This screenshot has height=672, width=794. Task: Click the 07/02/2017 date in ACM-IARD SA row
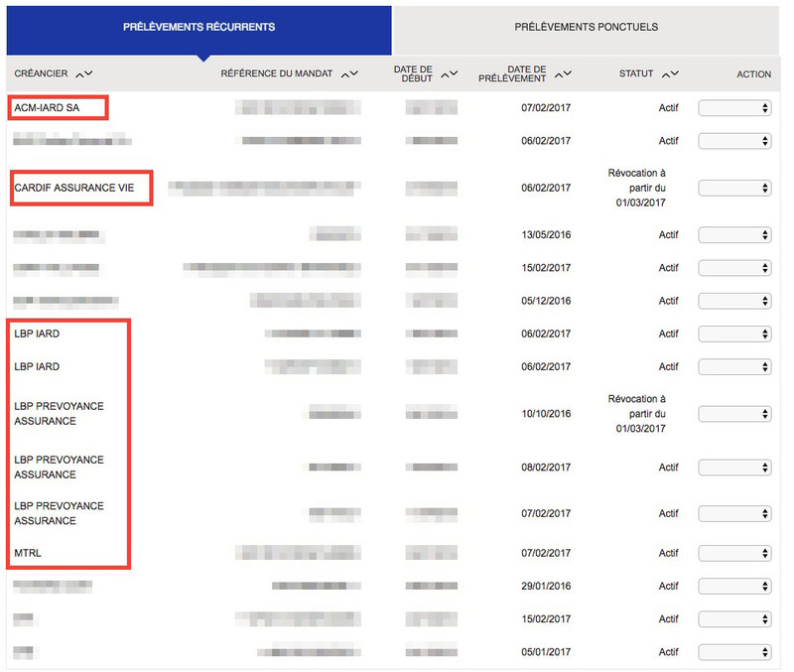[x=546, y=108]
